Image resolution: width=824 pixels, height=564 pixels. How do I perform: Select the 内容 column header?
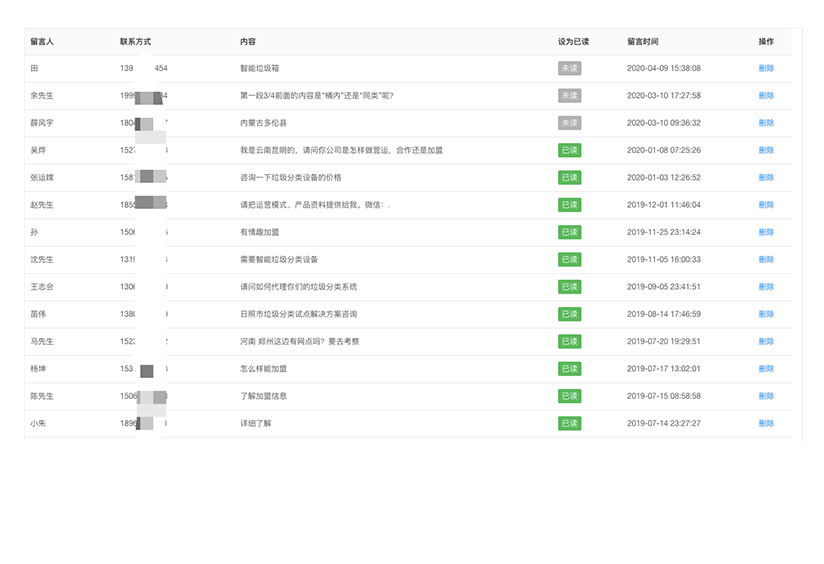point(247,42)
